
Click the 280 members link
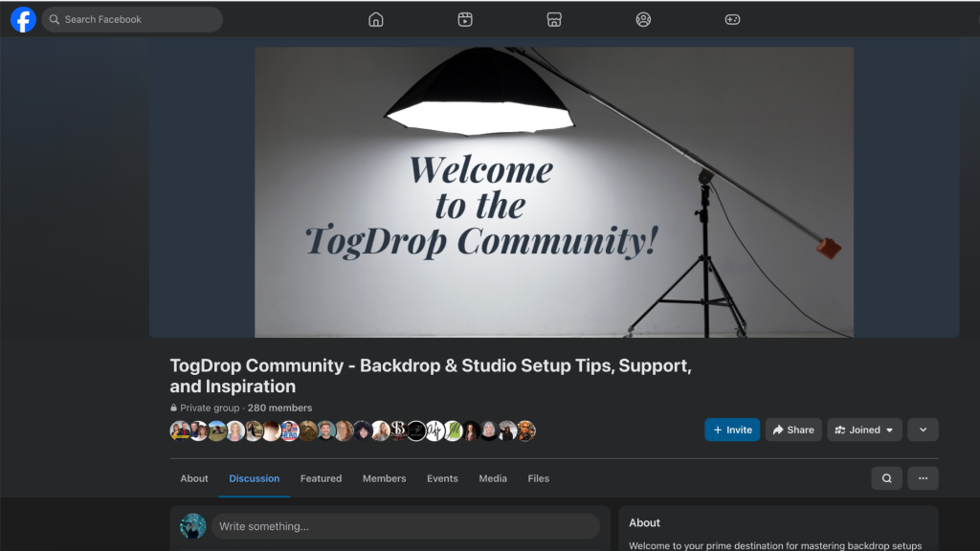coord(279,408)
